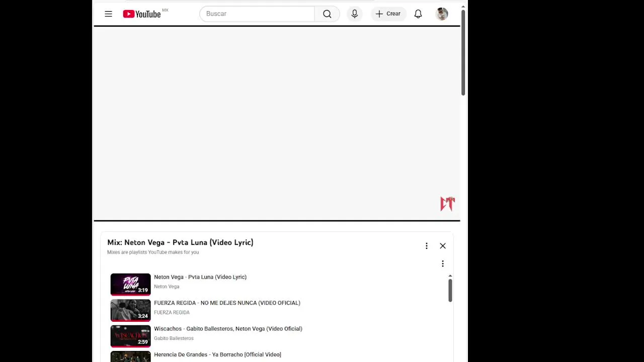The image size is (644, 362).
Task: Open the account avatar menu
Action: (x=442, y=14)
